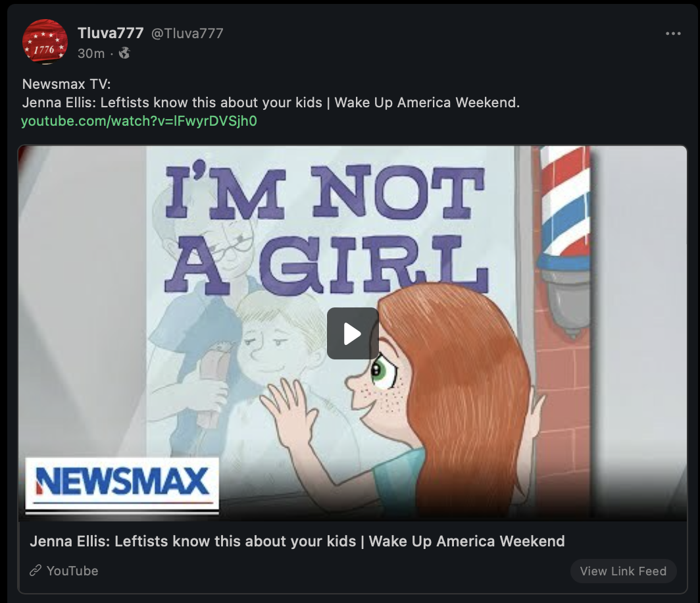This screenshot has height=603, width=700.
Task: Click the View Link Feed button
Action: click(x=623, y=571)
